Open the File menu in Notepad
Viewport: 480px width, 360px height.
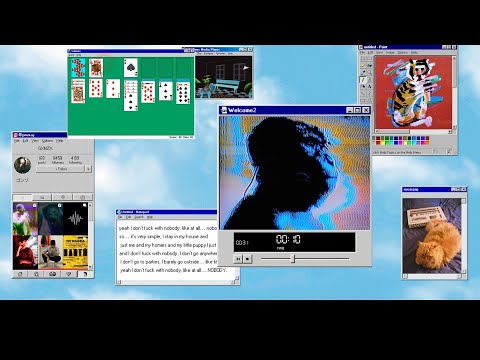tap(120, 217)
